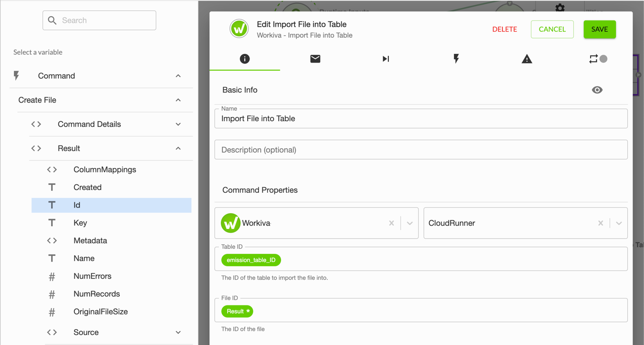Open the CloudRunner dropdown arrow
The width and height of the screenshot is (644, 345).
(619, 223)
